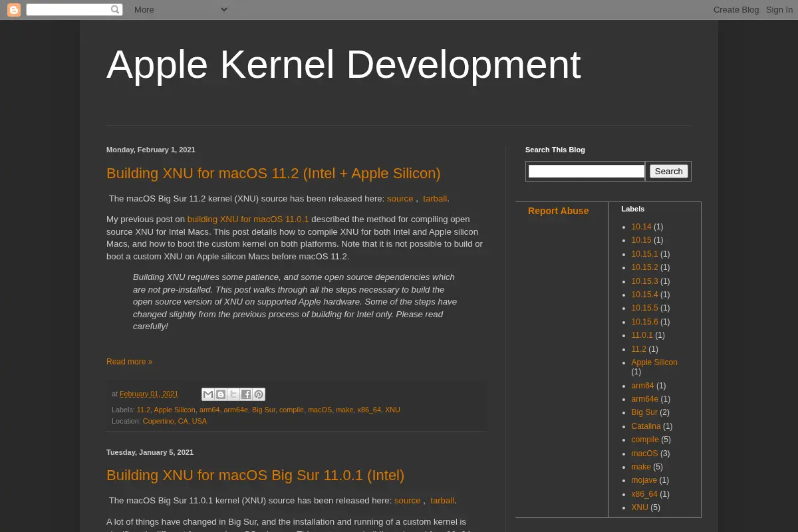Click Sign In link
This screenshot has width=798, height=532.
point(779,9)
